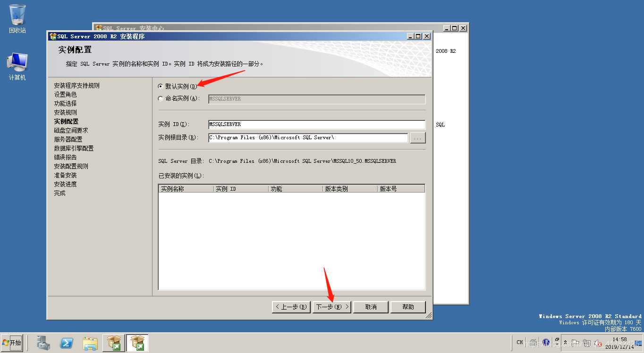
Task: Open the Recycle Bin desktop icon
Action: coord(17,18)
